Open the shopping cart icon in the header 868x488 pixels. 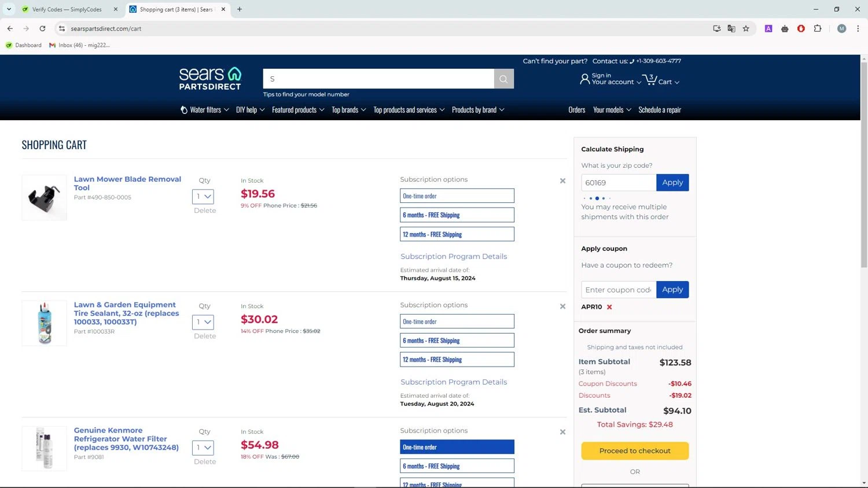(650, 79)
